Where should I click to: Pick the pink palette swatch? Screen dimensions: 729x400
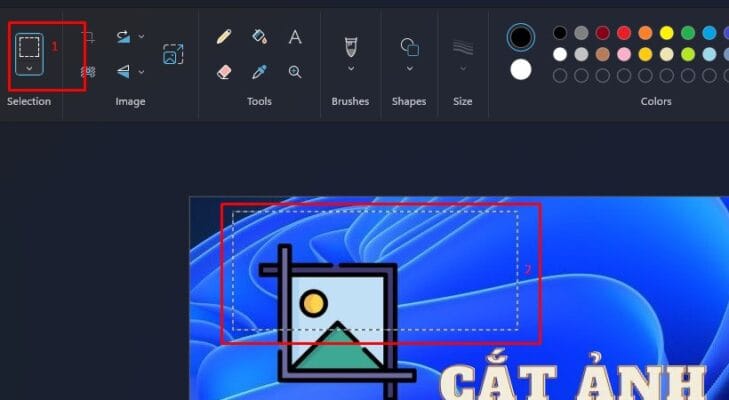coord(624,54)
